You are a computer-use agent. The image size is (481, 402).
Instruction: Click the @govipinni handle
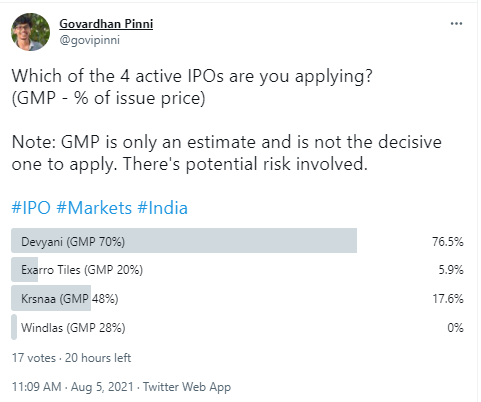pyautogui.click(x=89, y=40)
